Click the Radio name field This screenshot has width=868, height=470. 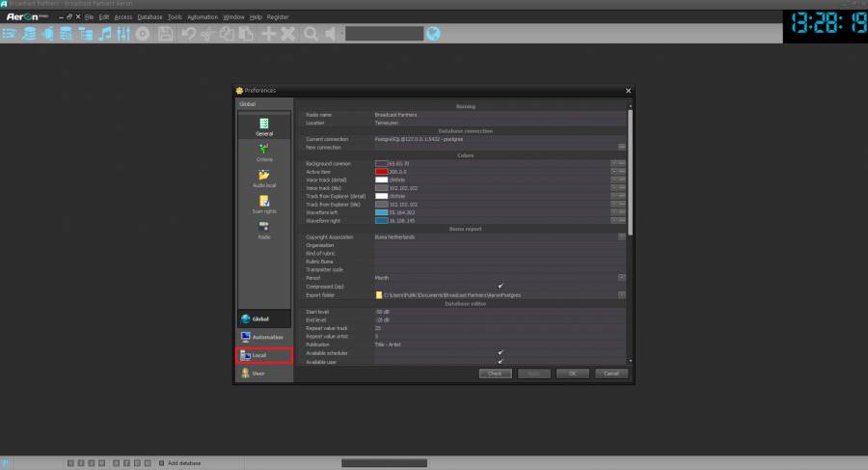pos(499,114)
